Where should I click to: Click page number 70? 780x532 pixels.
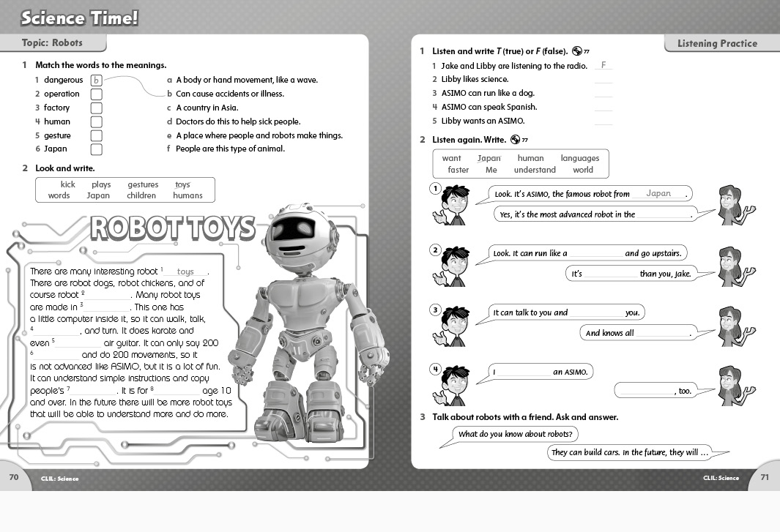pyautogui.click(x=14, y=477)
